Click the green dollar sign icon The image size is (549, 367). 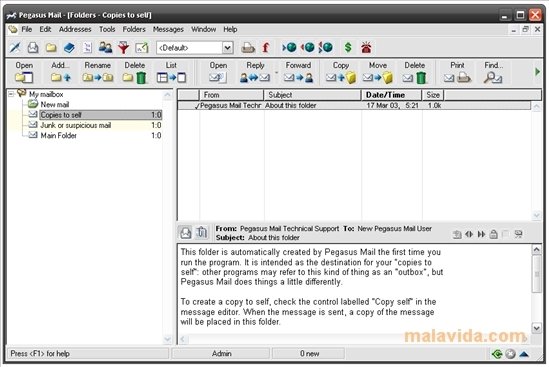[x=348, y=47]
